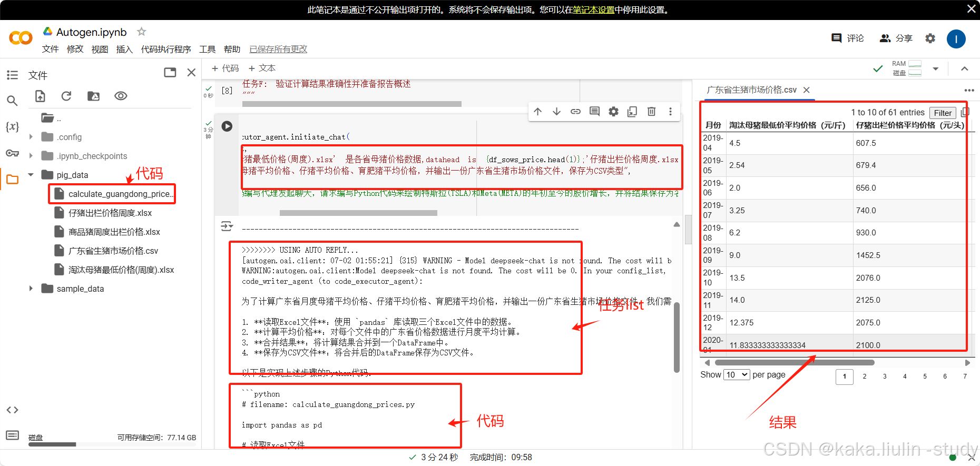Click 已保存所有更改 link
Image resolution: width=980 pixels, height=466 pixels.
coord(278,49)
